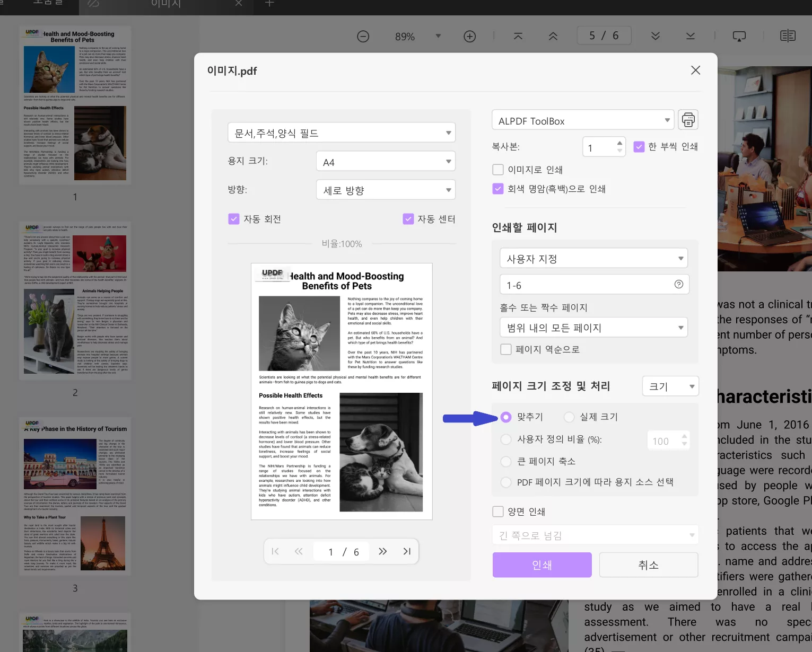Click main toolbar page number field 5 / 6
812x652 pixels.
pyautogui.click(x=604, y=36)
